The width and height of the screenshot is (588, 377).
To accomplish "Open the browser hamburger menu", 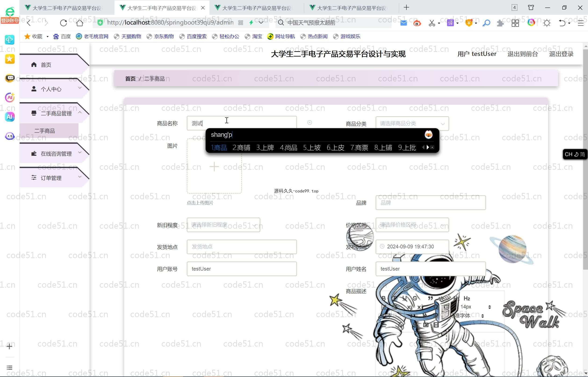I will tap(581, 23).
